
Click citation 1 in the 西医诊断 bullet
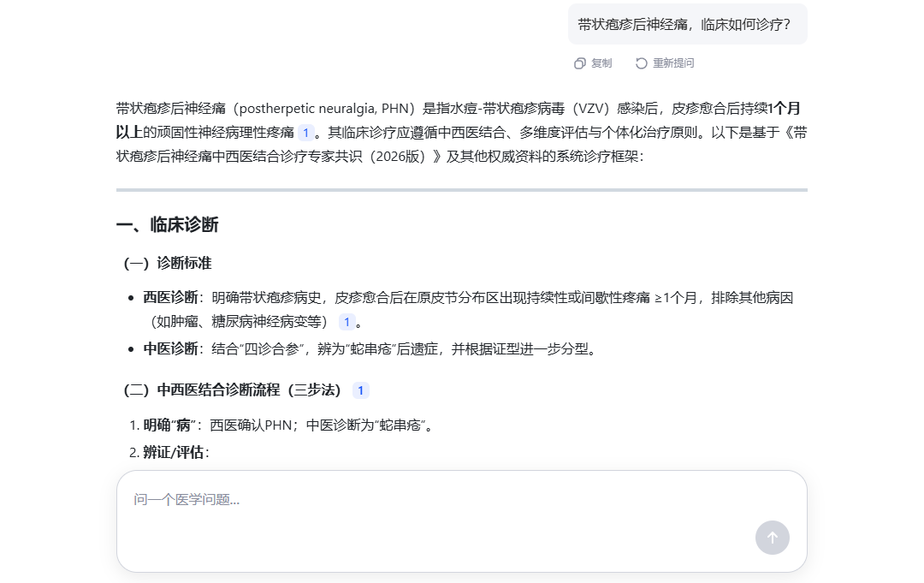[346, 322]
